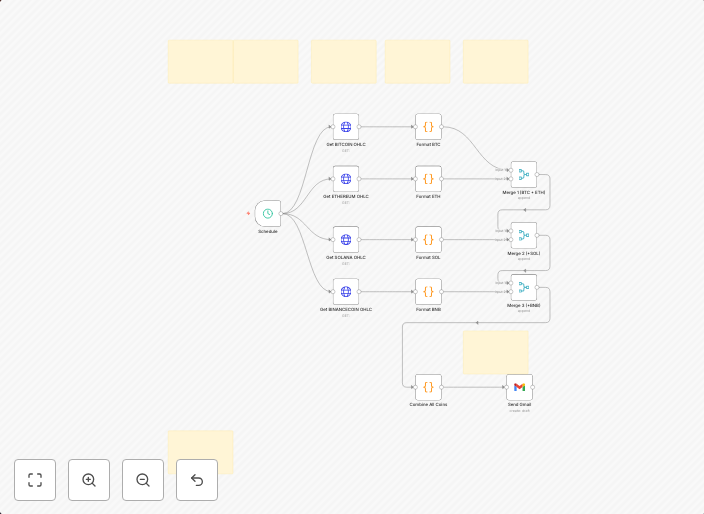Open the Combine All Coins node
Image resolution: width=704 pixels, height=514 pixels.
point(428,387)
